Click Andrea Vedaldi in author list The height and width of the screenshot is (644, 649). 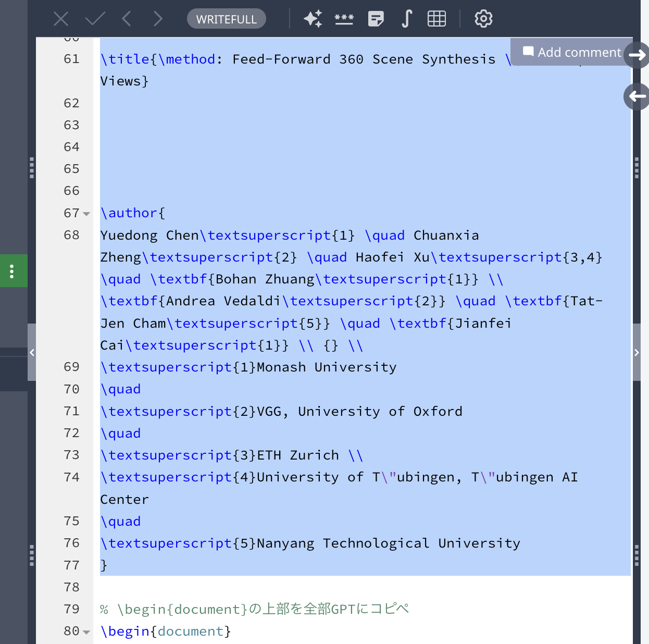[223, 301]
